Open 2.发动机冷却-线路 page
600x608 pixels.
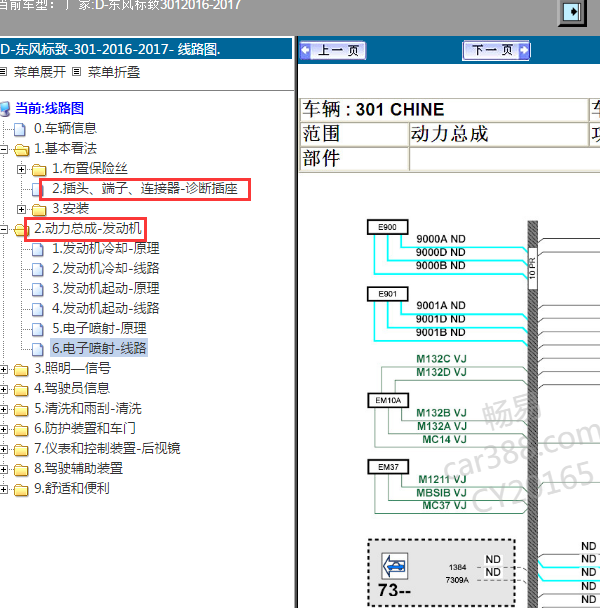105,269
